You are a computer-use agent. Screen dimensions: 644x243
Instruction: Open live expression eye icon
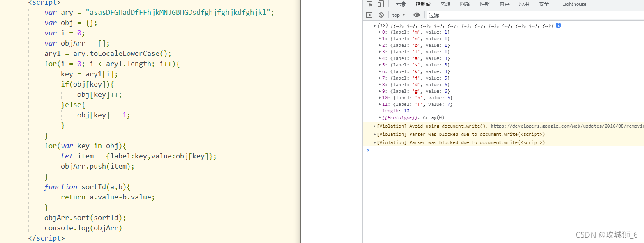tap(417, 15)
